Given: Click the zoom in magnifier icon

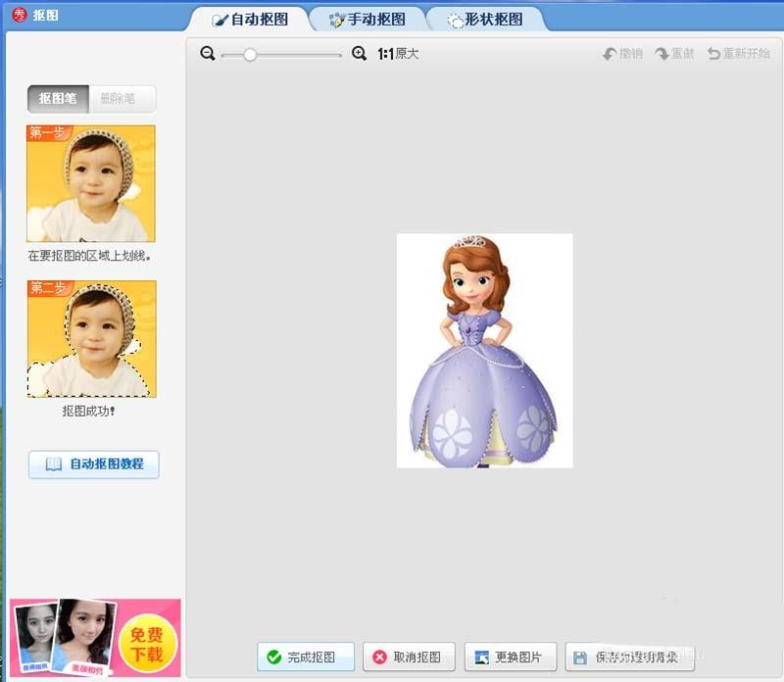Looking at the screenshot, I should point(359,54).
